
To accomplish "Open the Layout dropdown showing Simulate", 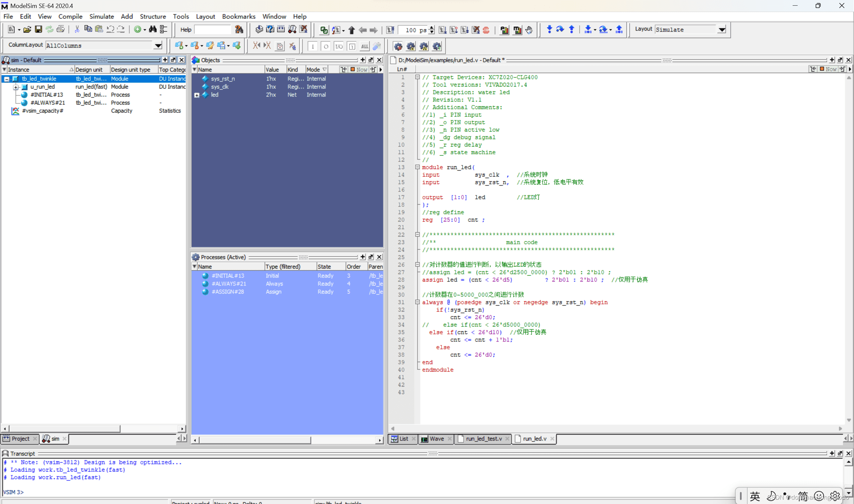I will click(x=722, y=30).
